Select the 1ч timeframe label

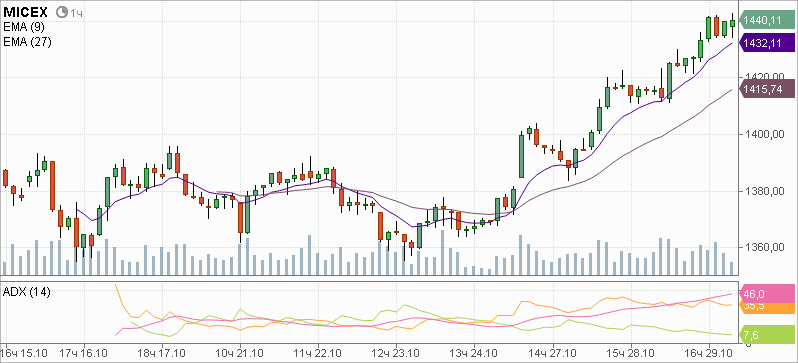tap(76, 13)
